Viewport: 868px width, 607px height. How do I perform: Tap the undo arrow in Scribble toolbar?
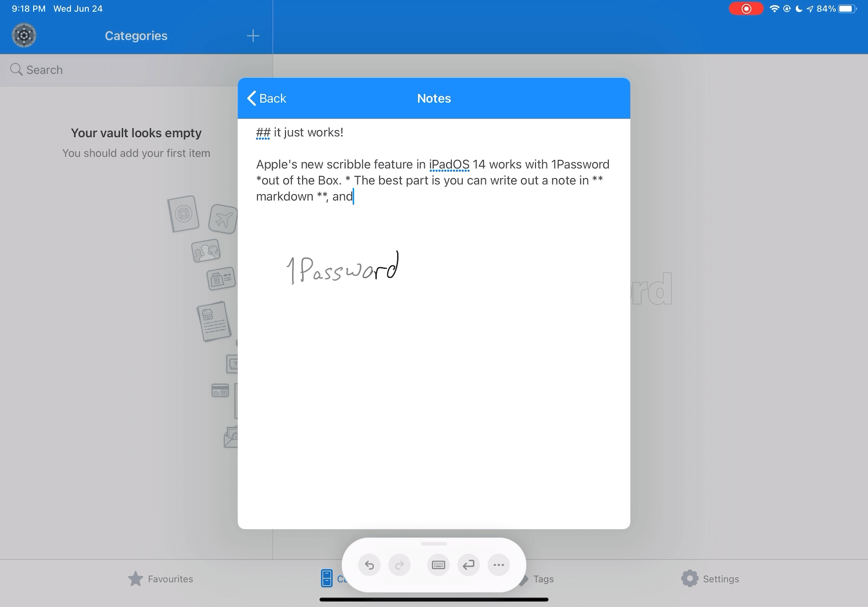click(x=369, y=565)
